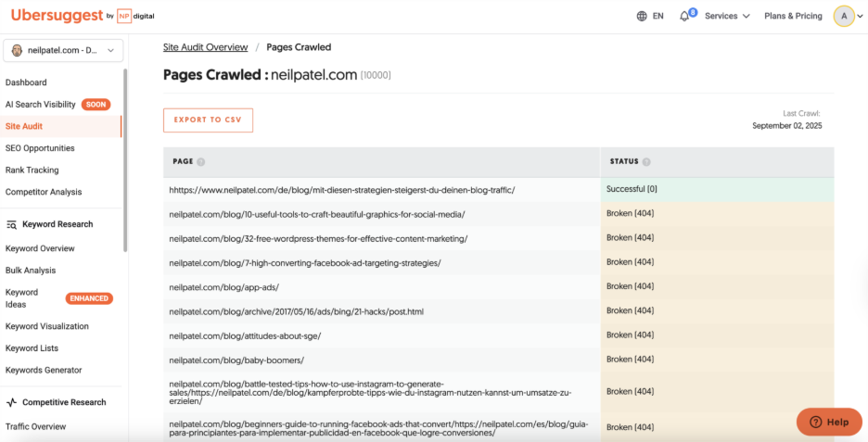This screenshot has width=868, height=442.
Task: Open the Services dropdown
Action: 727,16
